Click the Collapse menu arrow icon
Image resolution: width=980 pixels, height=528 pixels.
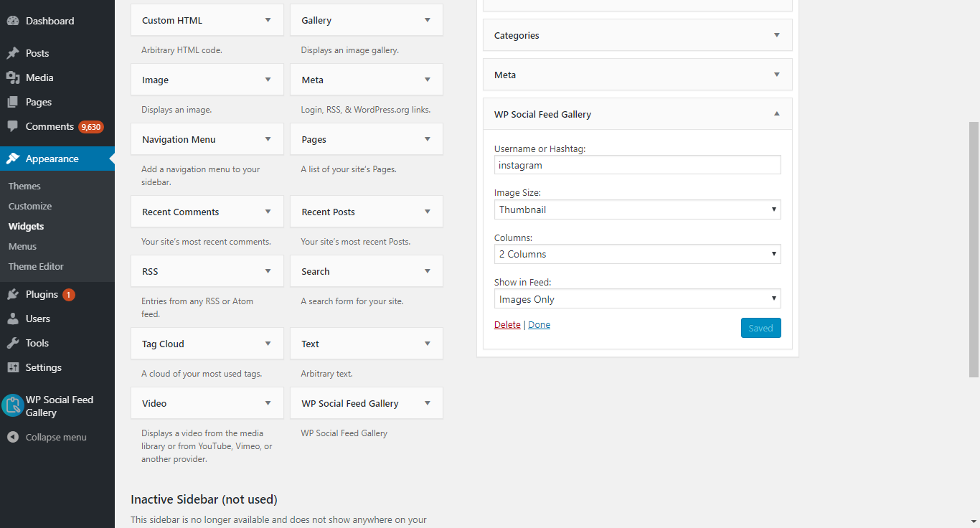click(x=13, y=437)
